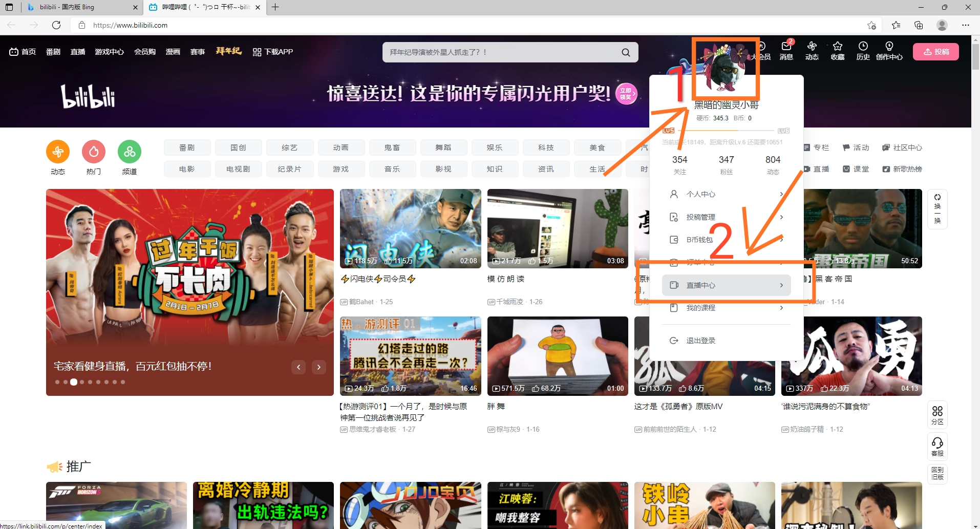
Task: Open 直播中心 in user menu
Action: 727,285
